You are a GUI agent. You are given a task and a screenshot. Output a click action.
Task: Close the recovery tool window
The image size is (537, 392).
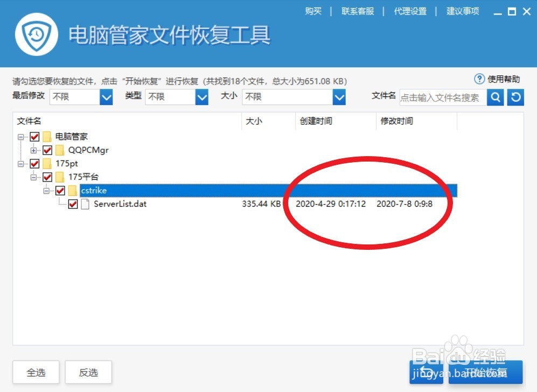click(x=527, y=12)
